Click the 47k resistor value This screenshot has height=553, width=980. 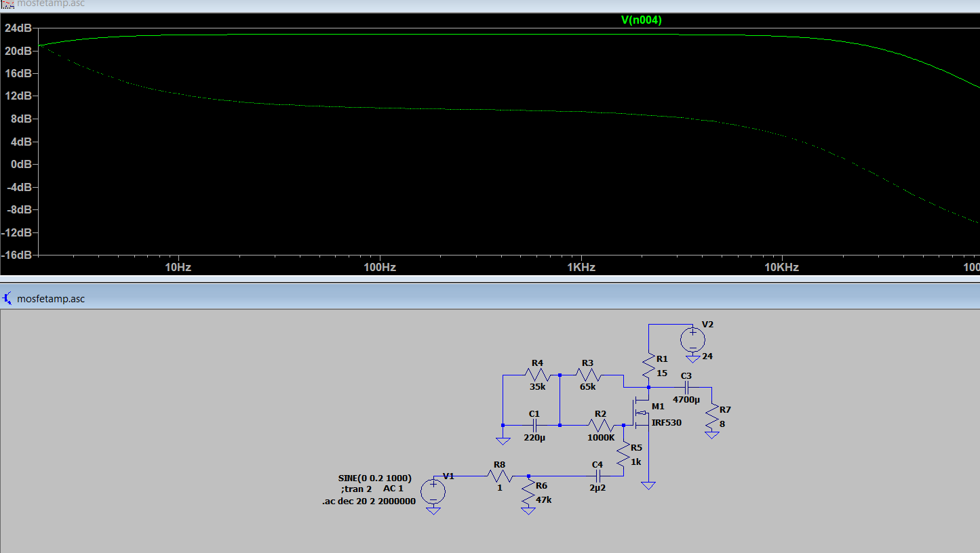pyautogui.click(x=544, y=499)
